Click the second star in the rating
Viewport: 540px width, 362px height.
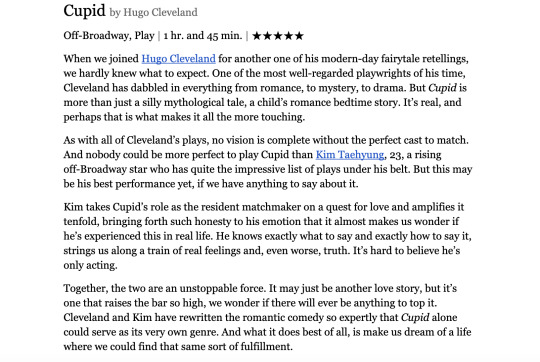pos(268,36)
